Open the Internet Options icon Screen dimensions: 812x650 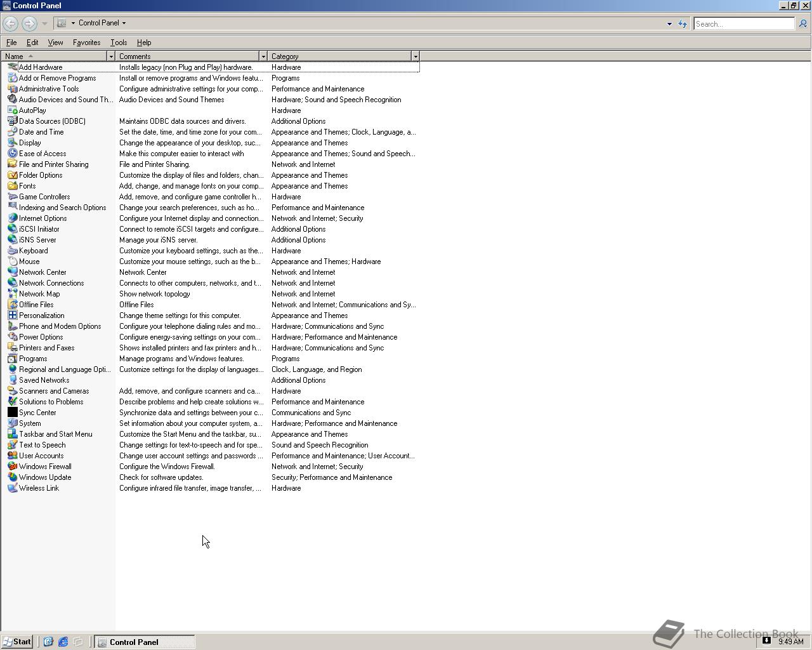click(12, 218)
